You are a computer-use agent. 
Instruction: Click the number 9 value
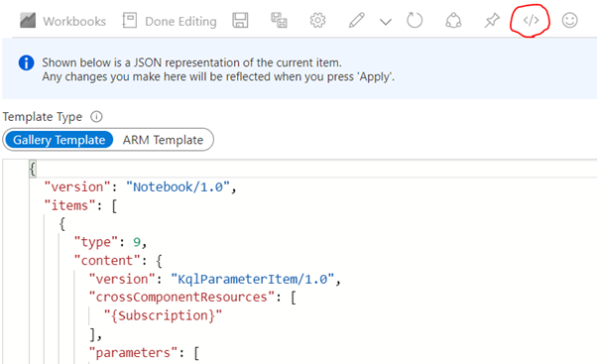point(137,242)
